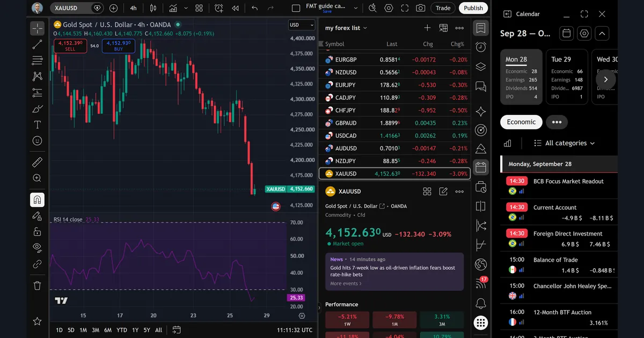Open the chats panel icon
This screenshot has width=644, height=338.
[481, 86]
